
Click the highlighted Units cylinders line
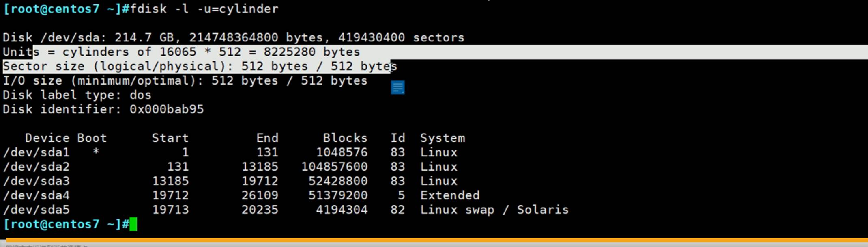[x=181, y=52]
